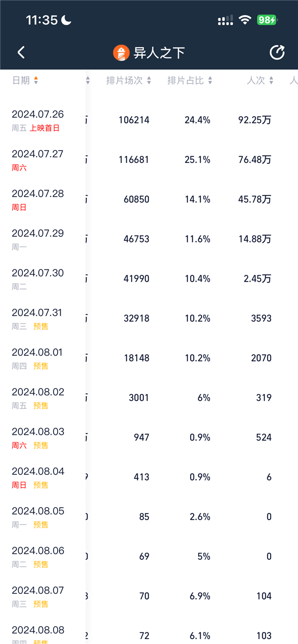Tap the back arrow icon

click(x=21, y=53)
